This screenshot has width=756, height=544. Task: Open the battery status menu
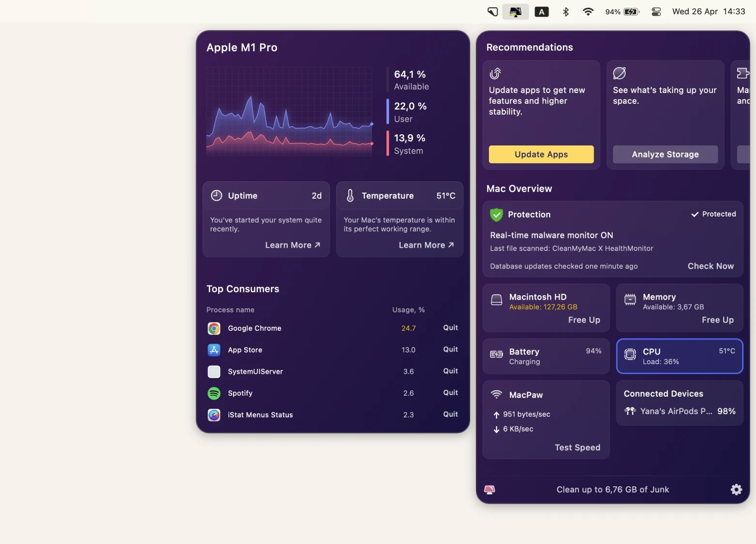point(622,12)
